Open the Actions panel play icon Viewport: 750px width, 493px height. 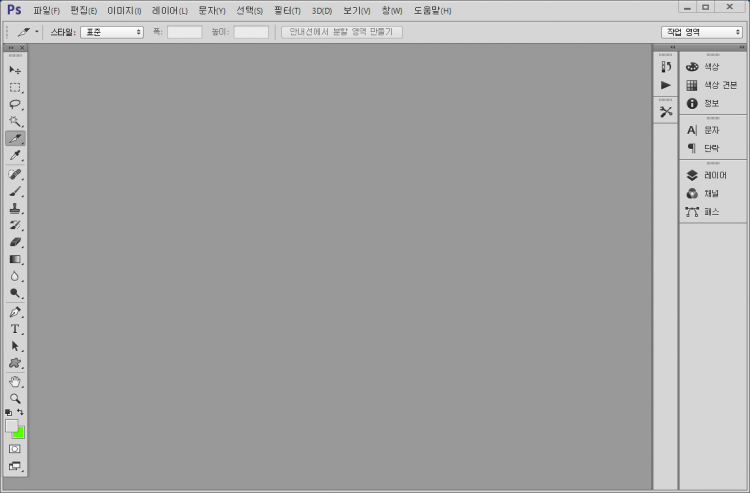click(666, 85)
